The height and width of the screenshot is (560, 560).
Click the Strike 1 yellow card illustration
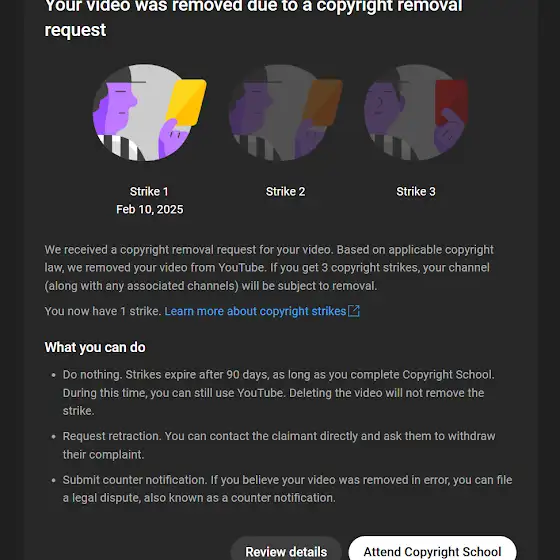[149, 112]
